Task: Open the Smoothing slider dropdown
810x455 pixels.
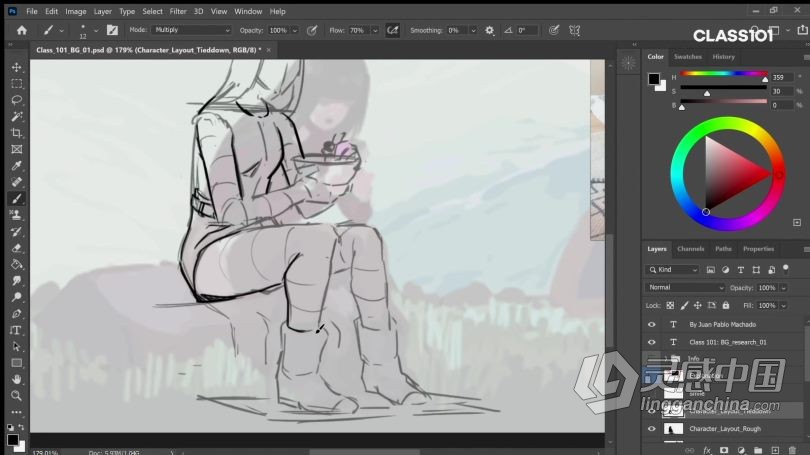Action: pyautogui.click(x=473, y=30)
